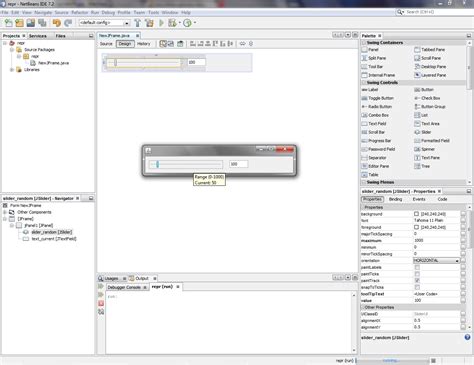The height and width of the screenshot is (365, 474).
Task: Open the Refactor menu
Action: point(80,12)
